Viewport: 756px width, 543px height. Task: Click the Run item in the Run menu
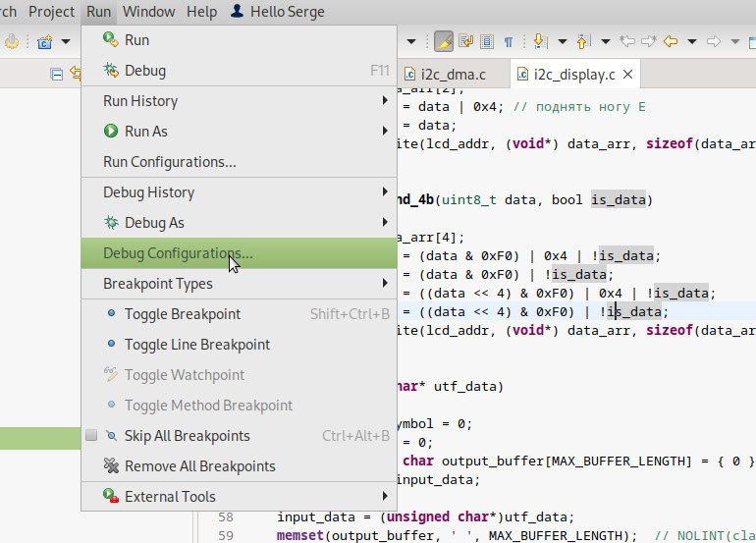[239, 40]
